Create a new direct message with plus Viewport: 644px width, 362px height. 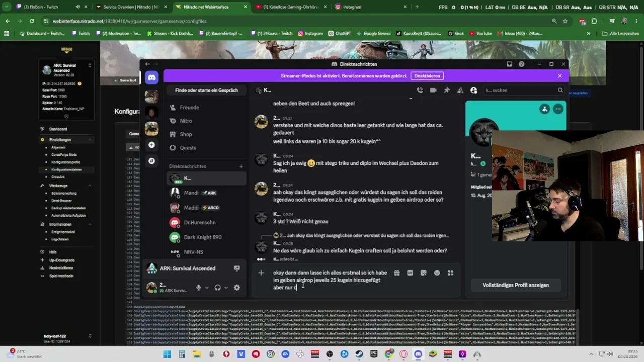[x=241, y=166]
